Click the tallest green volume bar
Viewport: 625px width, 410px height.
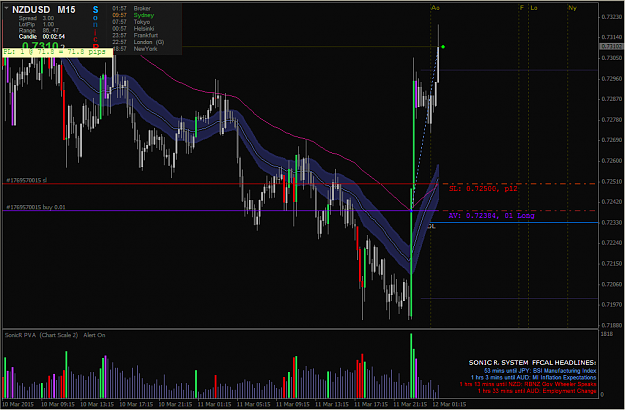(411, 366)
